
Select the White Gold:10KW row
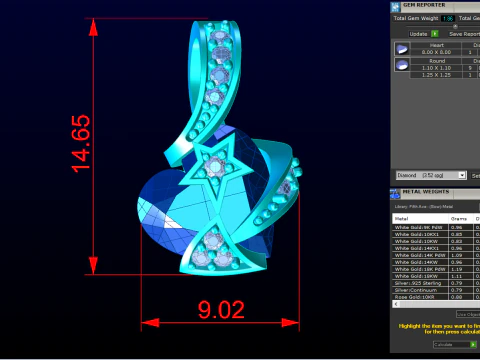436,241
